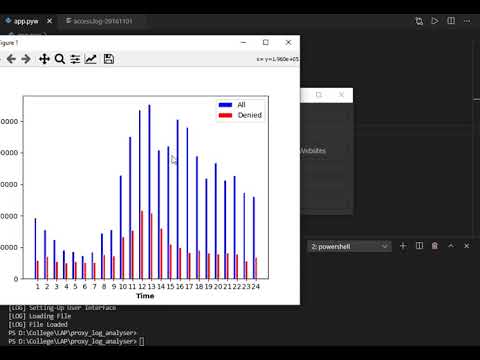Click the Time x-axis label
Screen dimensions: 480x360
point(145,296)
